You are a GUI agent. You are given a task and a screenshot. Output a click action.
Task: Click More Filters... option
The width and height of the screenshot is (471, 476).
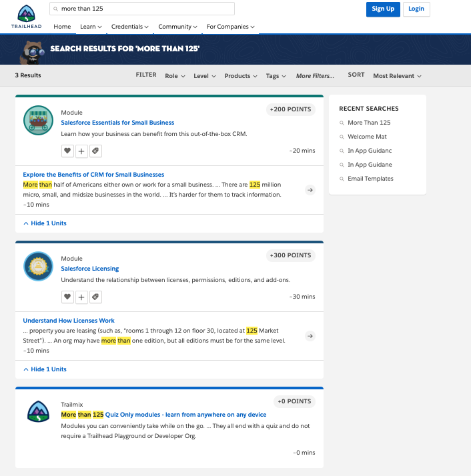pos(315,76)
